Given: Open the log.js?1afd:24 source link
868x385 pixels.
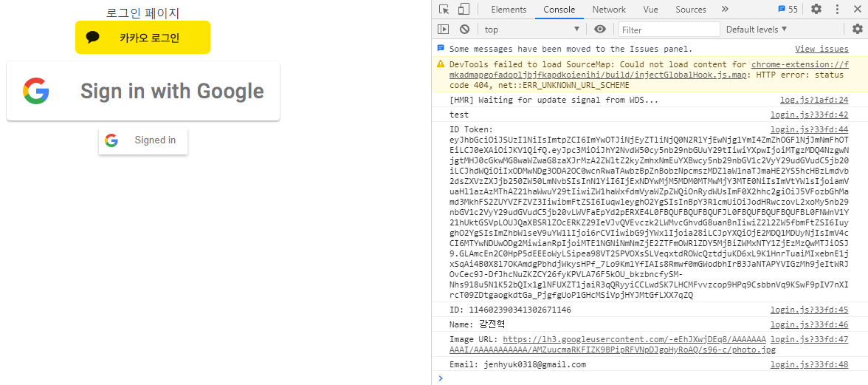Looking at the screenshot, I should pyautogui.click(x=813, y=100).
